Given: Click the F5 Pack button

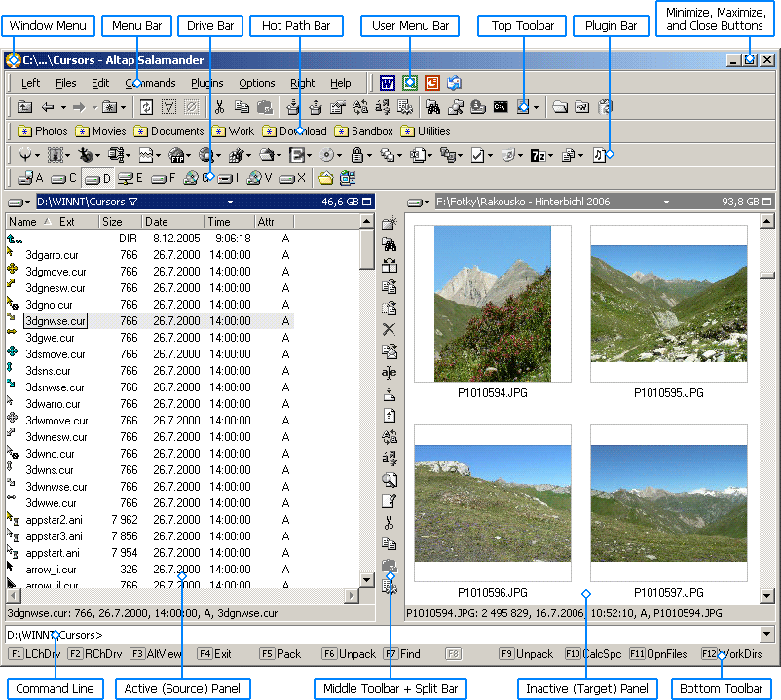Looking at the screenshot, I should pyautogui.click(x=281, y=654).
